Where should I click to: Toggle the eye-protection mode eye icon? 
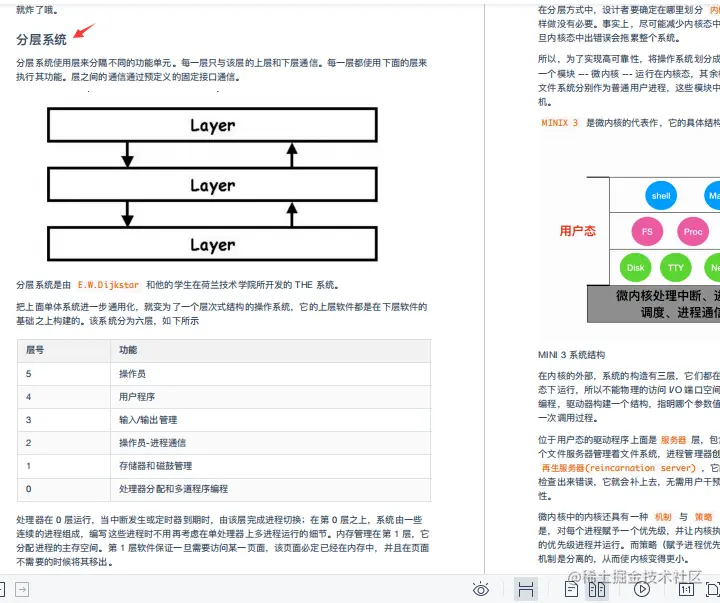481,589
